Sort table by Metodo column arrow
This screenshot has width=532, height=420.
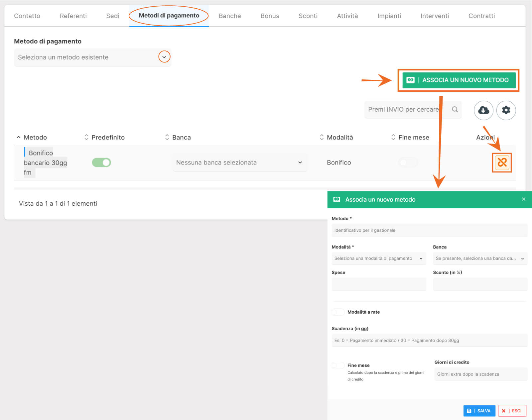19,137
